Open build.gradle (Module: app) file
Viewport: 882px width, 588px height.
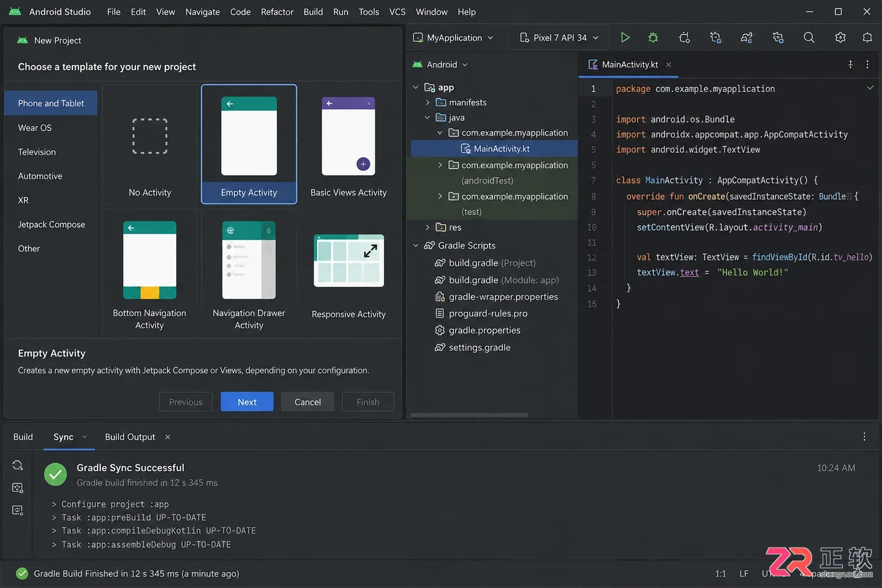[497, 280]
